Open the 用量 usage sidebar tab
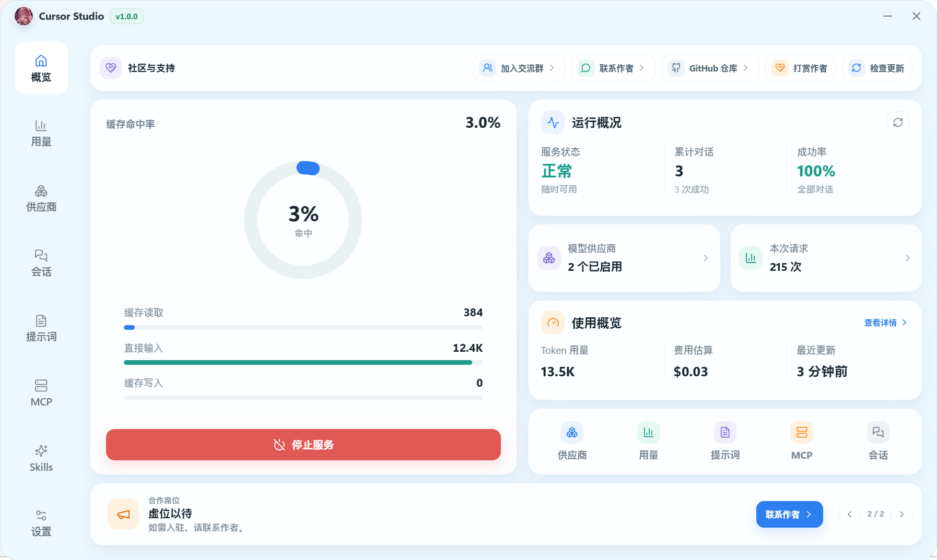This screenshot has height=560, width=937. pyautogui.click(x=41, y=133)
